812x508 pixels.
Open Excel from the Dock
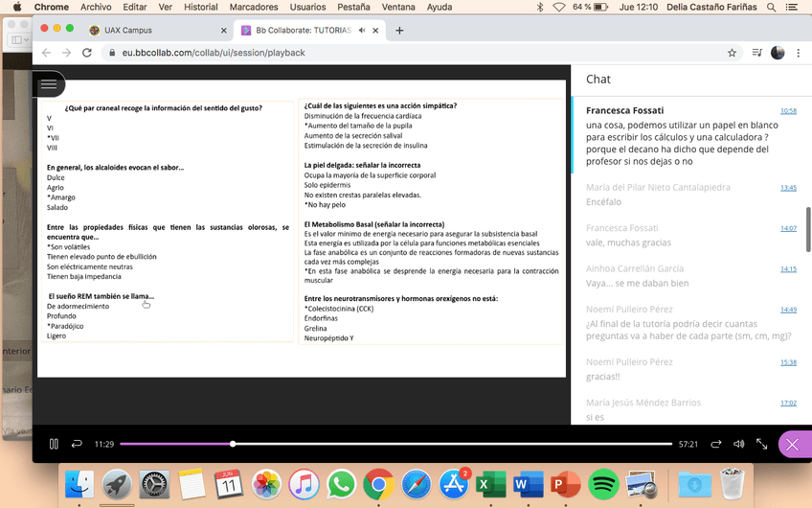[491, 485]
